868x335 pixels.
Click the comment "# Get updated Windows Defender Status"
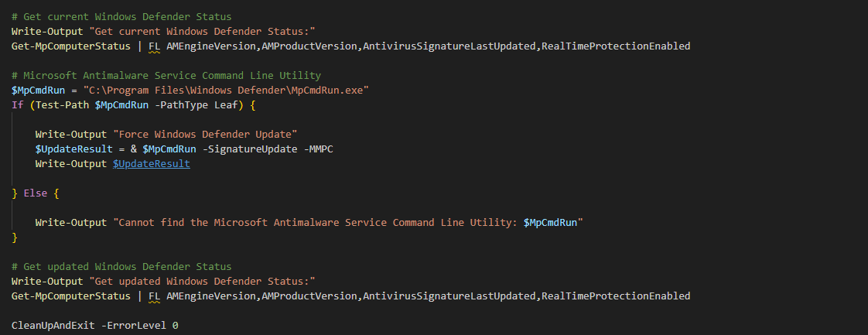(x=121, y=267)
